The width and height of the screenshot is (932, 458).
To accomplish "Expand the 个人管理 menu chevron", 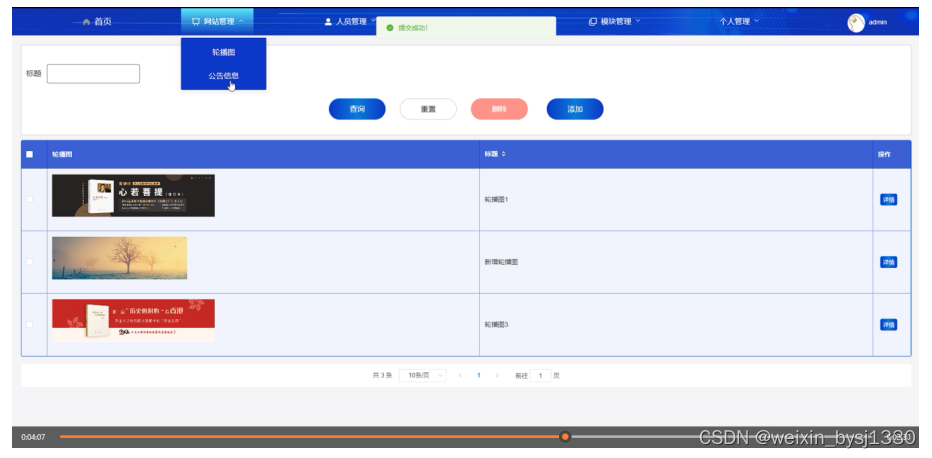I will [757, 21].
